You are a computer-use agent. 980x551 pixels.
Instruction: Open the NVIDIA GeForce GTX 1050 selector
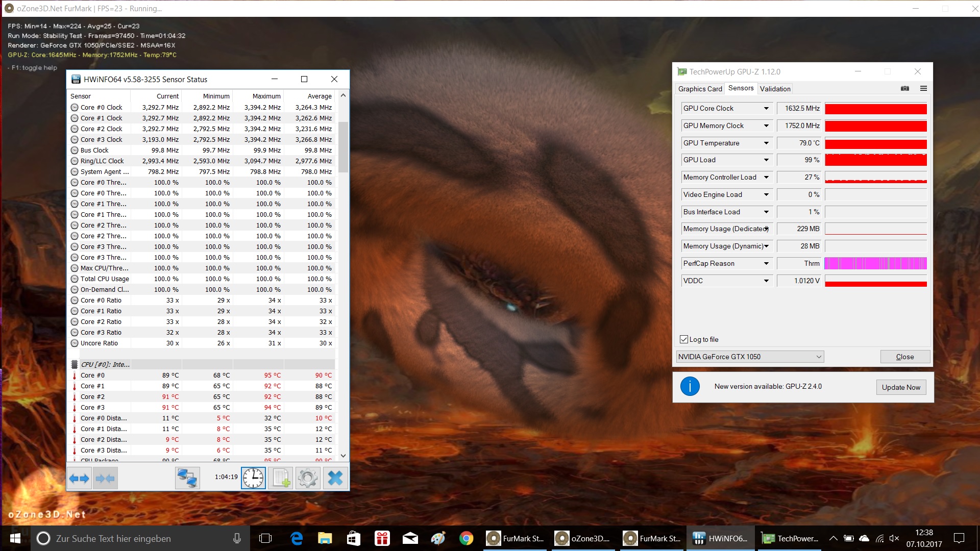pos(750,357)
